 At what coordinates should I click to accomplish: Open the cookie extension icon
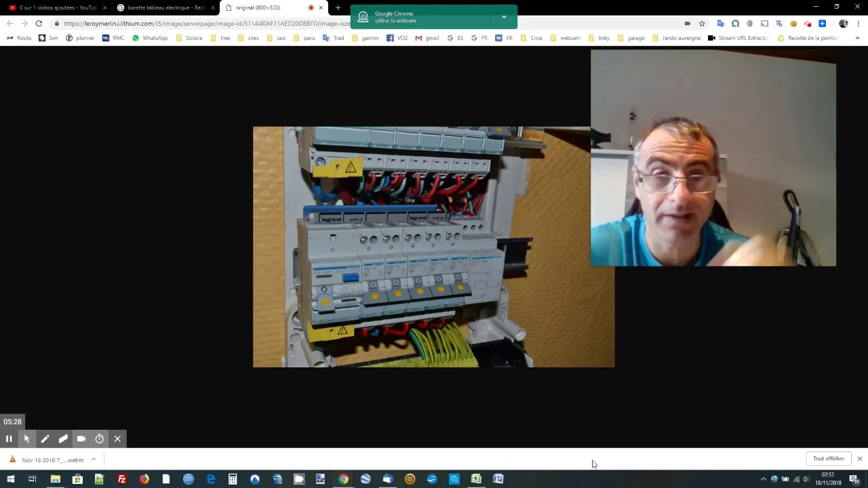tap(793, 23)
